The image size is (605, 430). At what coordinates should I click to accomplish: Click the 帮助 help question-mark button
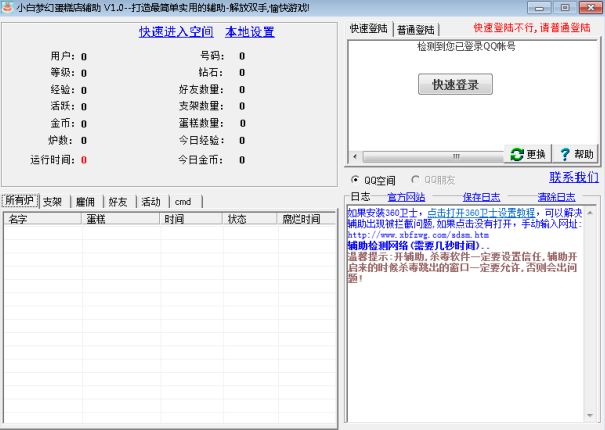point(575,154)
